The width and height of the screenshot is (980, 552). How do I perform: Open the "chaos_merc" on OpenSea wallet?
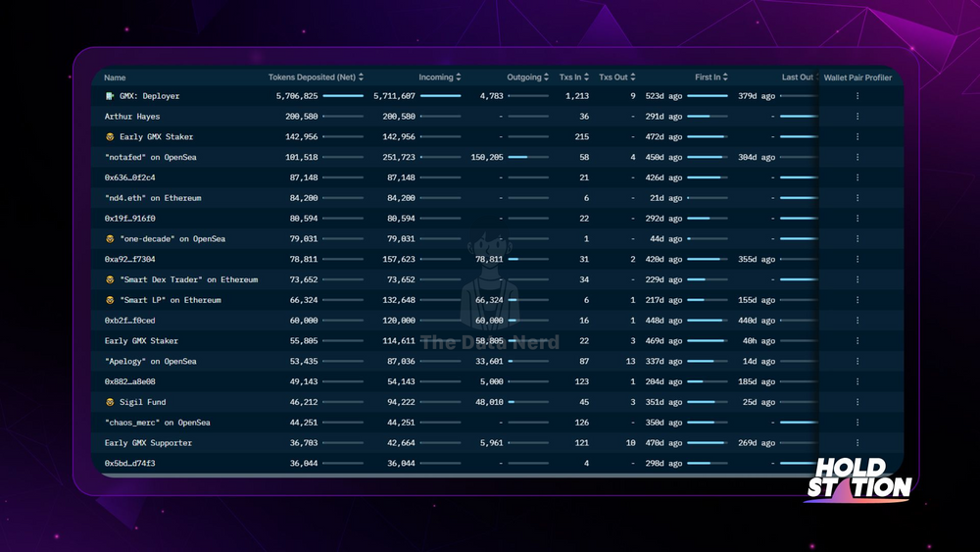point(158,423)
